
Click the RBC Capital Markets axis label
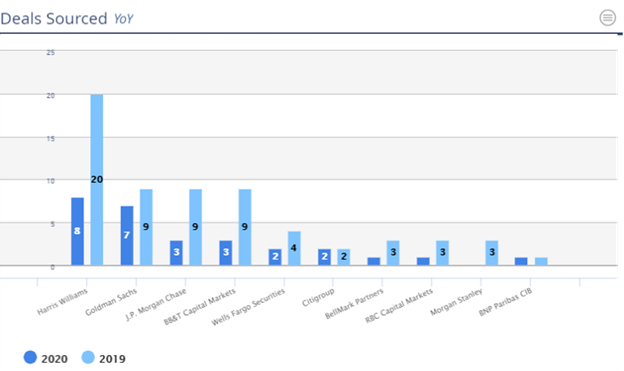point(399,306)
